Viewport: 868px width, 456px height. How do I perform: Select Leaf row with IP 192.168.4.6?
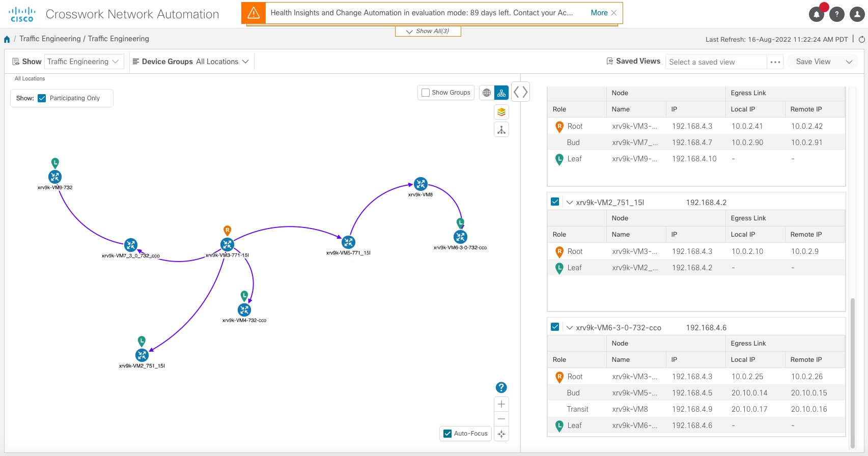coord(696,425)
